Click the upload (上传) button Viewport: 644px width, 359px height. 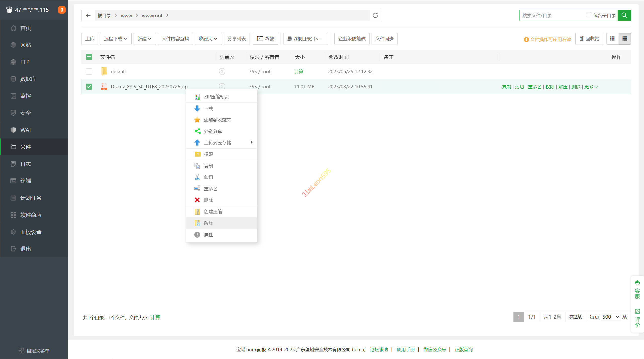point(90,39)
